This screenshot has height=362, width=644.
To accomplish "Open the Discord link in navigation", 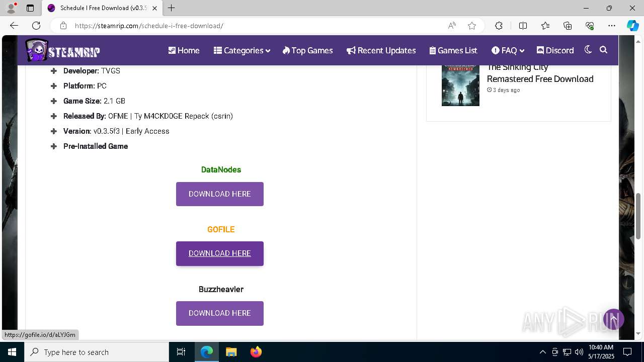I will point(555,50).
